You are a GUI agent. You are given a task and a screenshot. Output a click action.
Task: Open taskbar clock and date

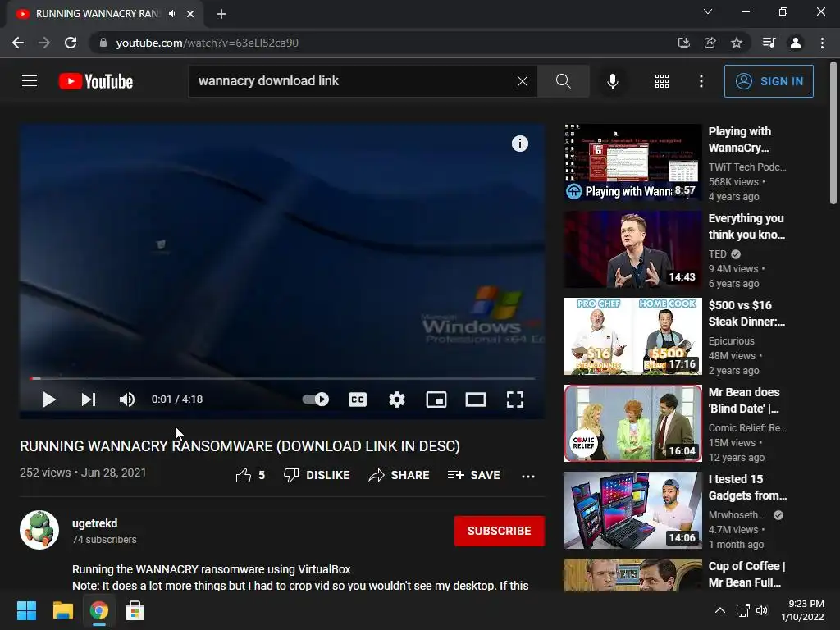[x=802, y=610]
